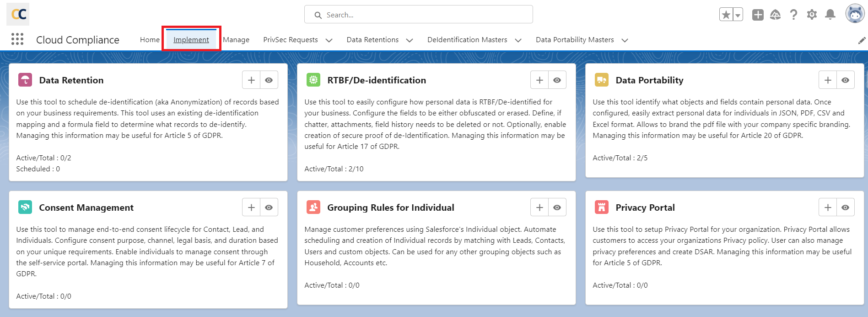Click in the global Search field
This screenshot has width=868, height=317.
click(419, 15)
